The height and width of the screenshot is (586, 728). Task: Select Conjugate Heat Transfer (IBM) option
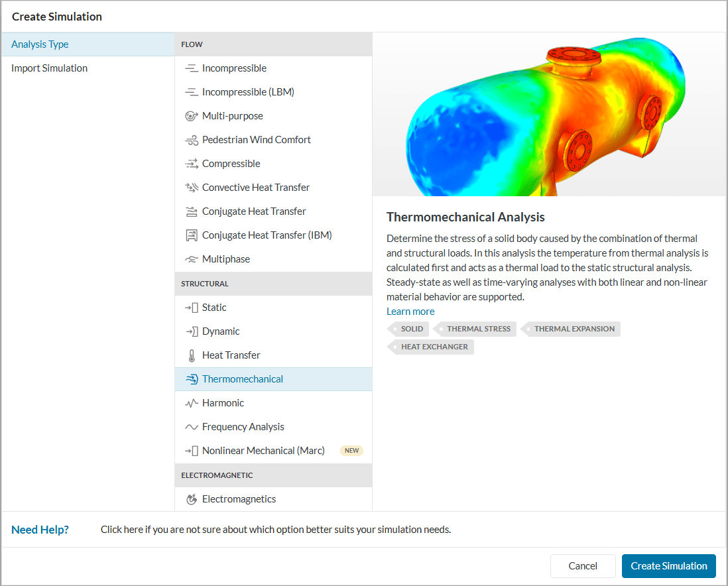[x=267, y=235]
